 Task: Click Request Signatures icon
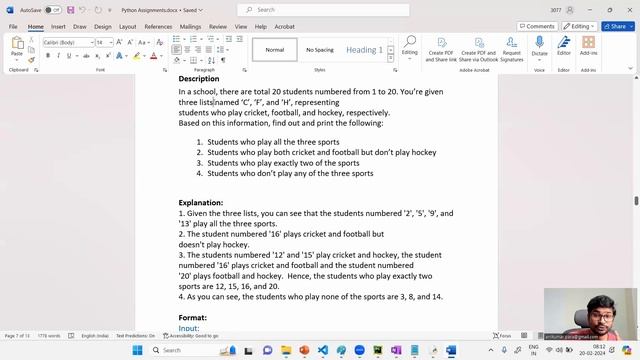tap(511, 49)
